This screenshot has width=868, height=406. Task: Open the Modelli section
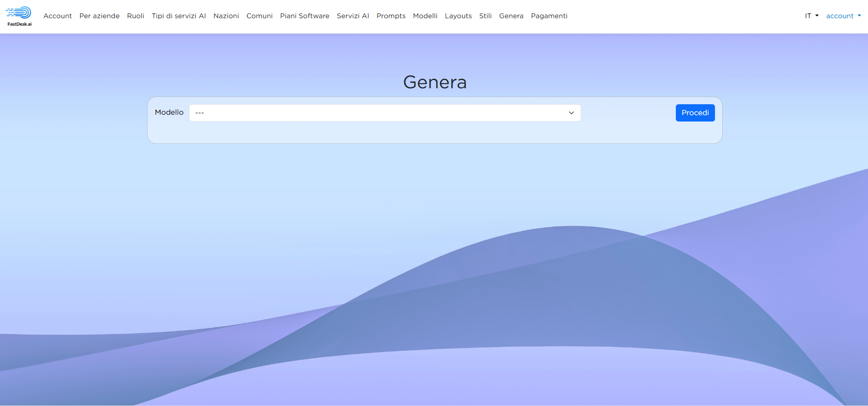point(425,16)
